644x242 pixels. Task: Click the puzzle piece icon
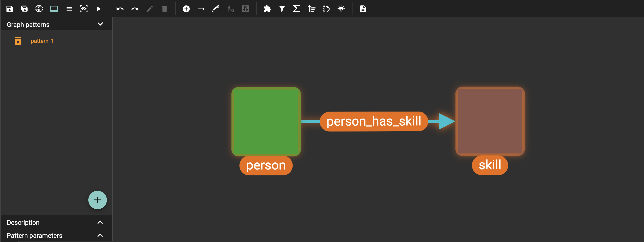pos(267,9)
